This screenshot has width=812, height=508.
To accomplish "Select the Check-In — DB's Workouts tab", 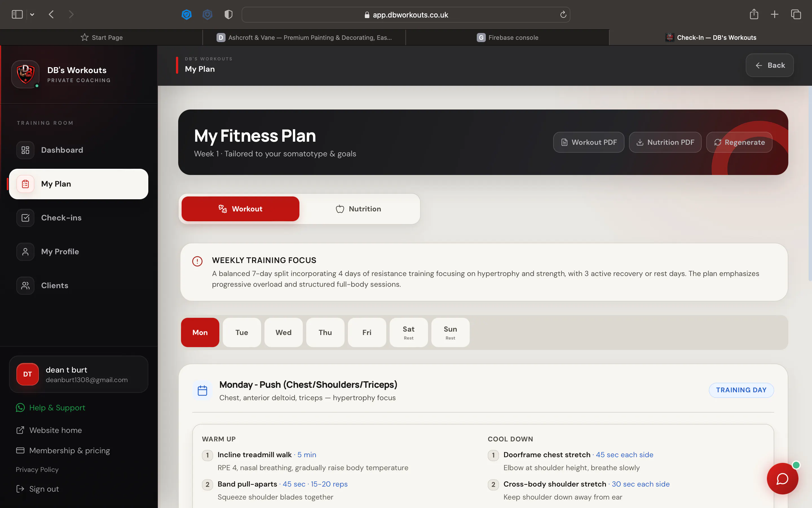I will 711,37.
